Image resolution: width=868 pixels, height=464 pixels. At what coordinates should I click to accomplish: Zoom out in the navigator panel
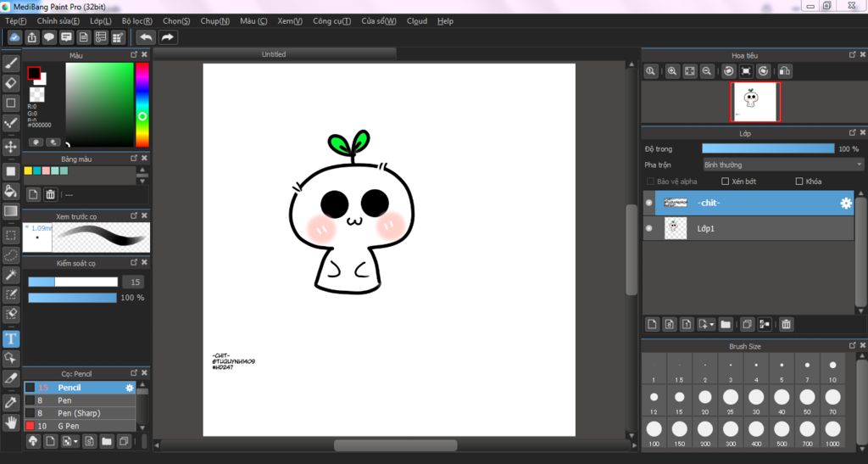(x=707, y=71)
